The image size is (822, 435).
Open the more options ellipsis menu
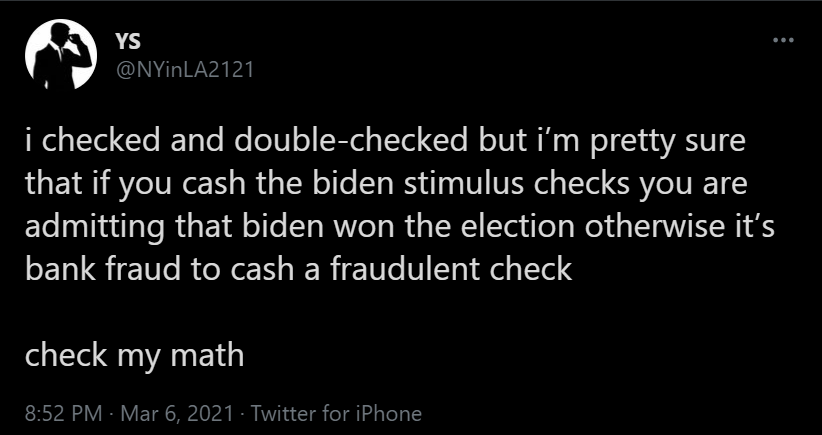(782, 41)
